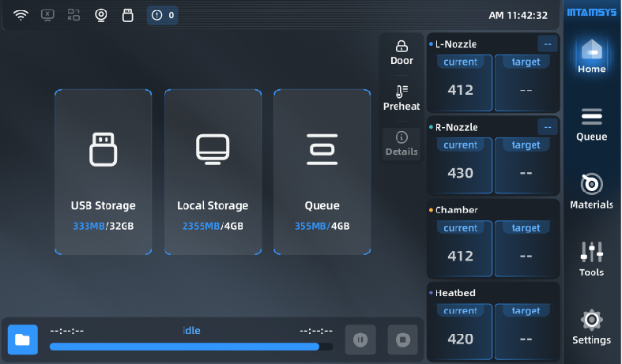Image resolution: width=622 pixels, height=364 pixels.
Task: Open the Door lock control
Action: click(401, 52)
